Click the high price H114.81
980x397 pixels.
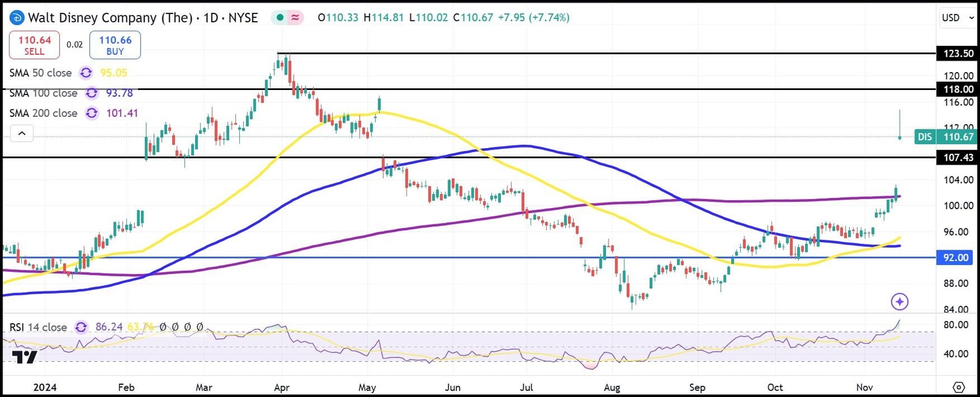[384, 18]
